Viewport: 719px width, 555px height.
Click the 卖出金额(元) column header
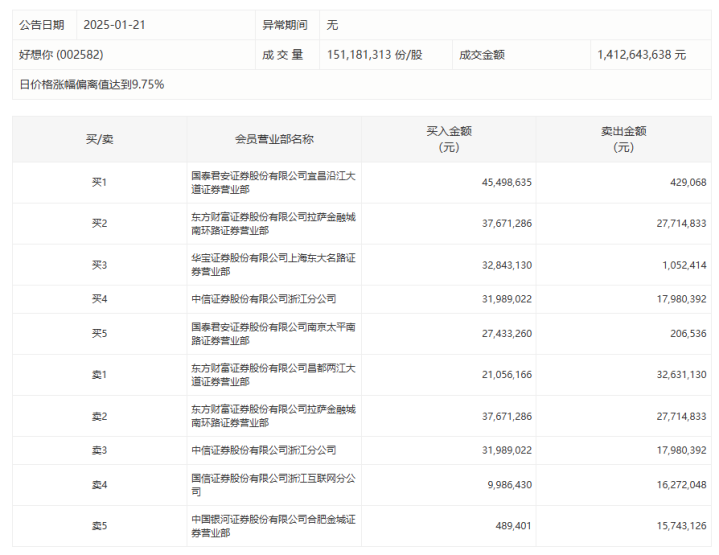(x=624, y=139)
